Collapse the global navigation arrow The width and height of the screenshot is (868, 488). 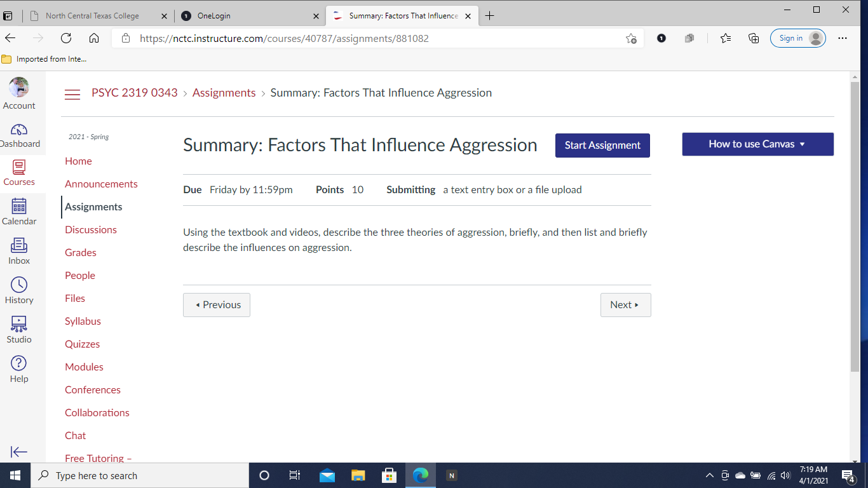pyautogui.click(x=19, y=452)
